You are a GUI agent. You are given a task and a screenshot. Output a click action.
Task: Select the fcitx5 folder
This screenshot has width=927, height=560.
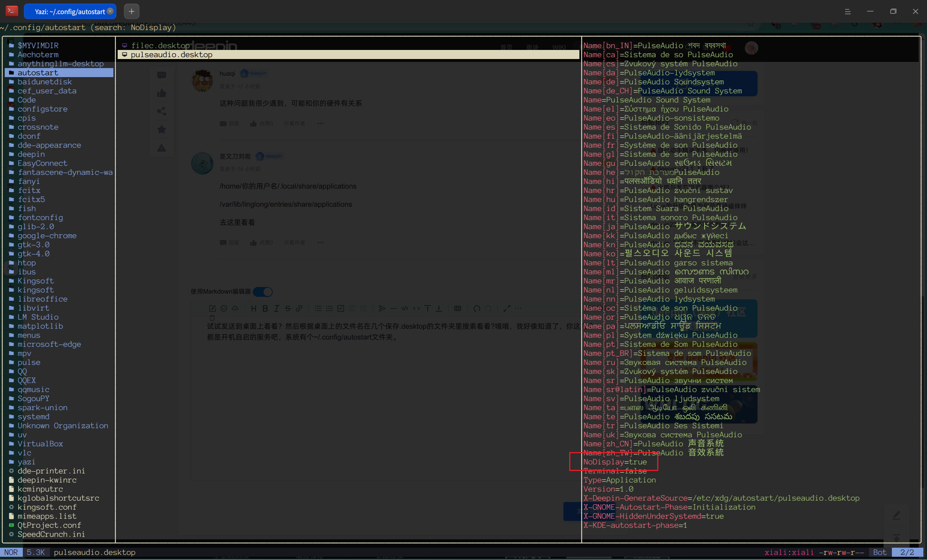(59, 199)
